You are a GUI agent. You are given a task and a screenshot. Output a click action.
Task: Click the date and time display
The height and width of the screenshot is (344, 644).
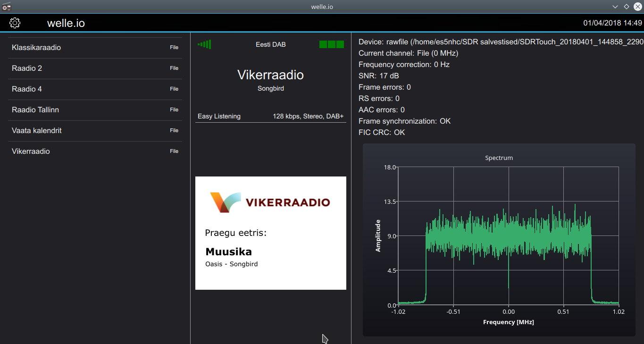612,23
